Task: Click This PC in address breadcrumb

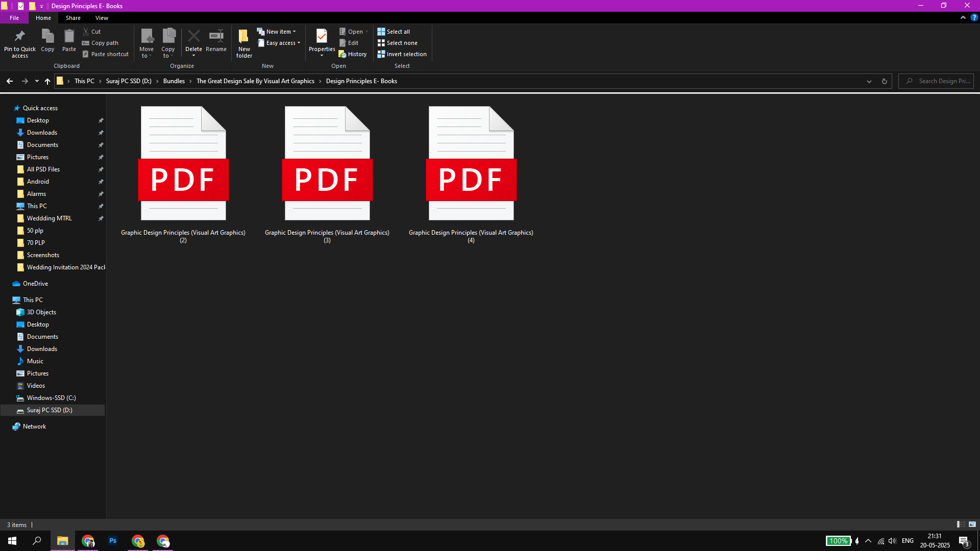Action: point(84,81)
